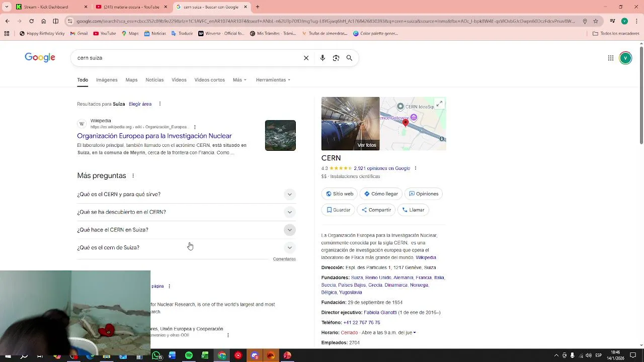The width and height of the screenshot is (644, 362).
Task: Expand the Horario opening hours dropdown
Action: pyautogui.click(x=415, y=333)
